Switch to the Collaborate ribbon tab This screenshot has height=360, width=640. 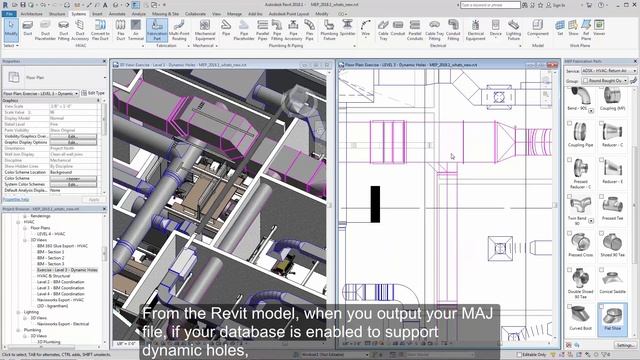195,14
